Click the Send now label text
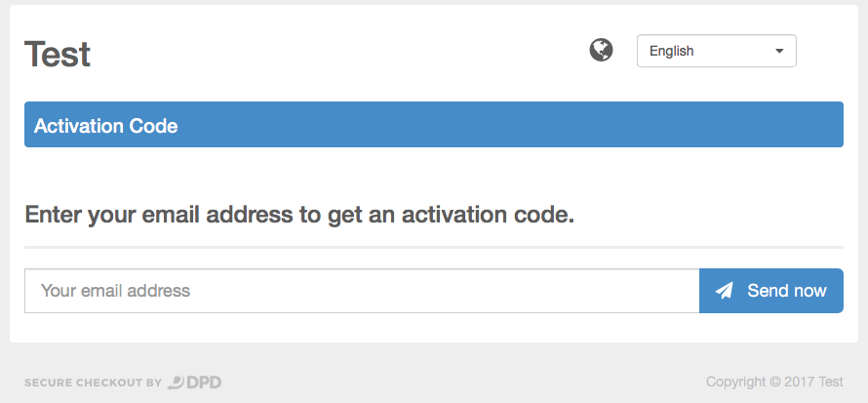The height and width of the screenshot is (403, 868). (787, 291)
